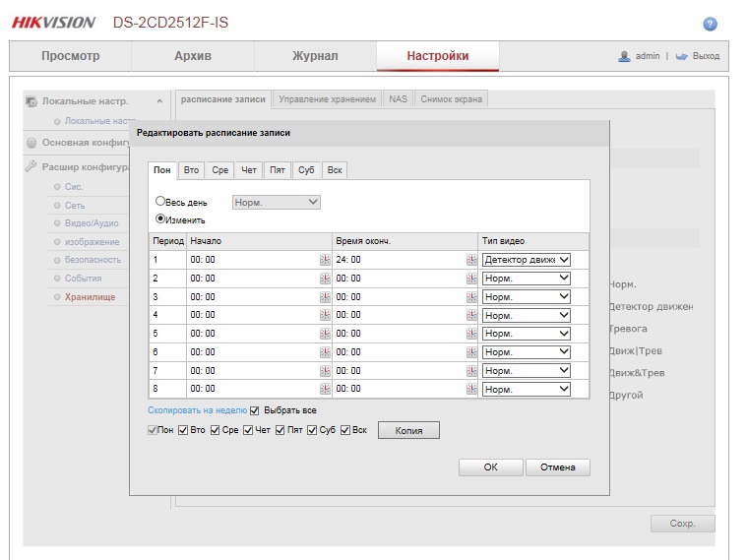The image size is (747, 560).
Task: Open the Весь день video type dropdown
Action: [277, 203]
